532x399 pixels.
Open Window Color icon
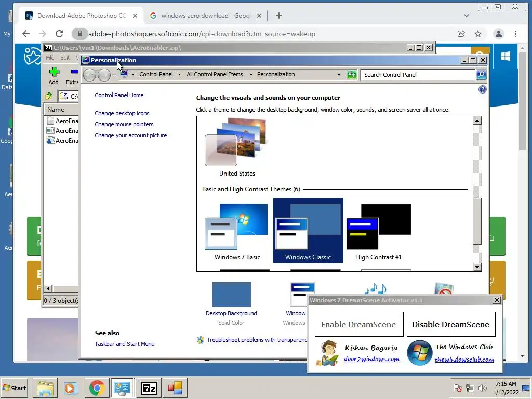302,294
